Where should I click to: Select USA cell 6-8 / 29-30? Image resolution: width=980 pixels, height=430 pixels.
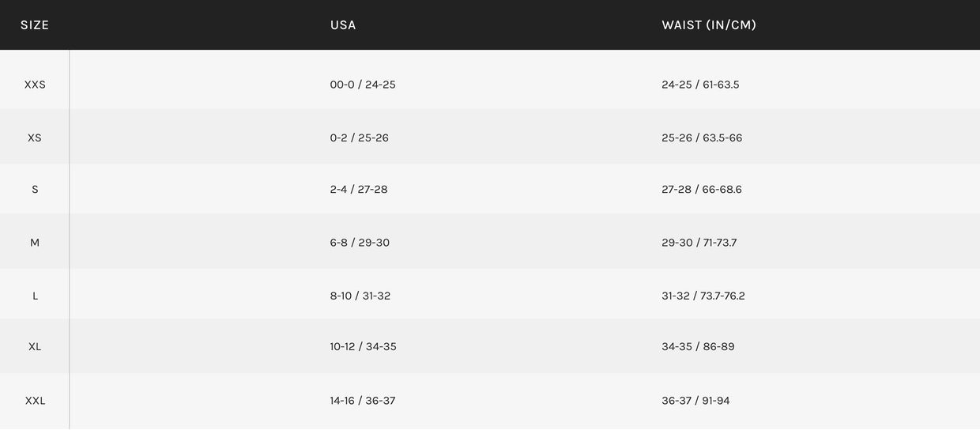pyautogui.click(x=360, y=243)
